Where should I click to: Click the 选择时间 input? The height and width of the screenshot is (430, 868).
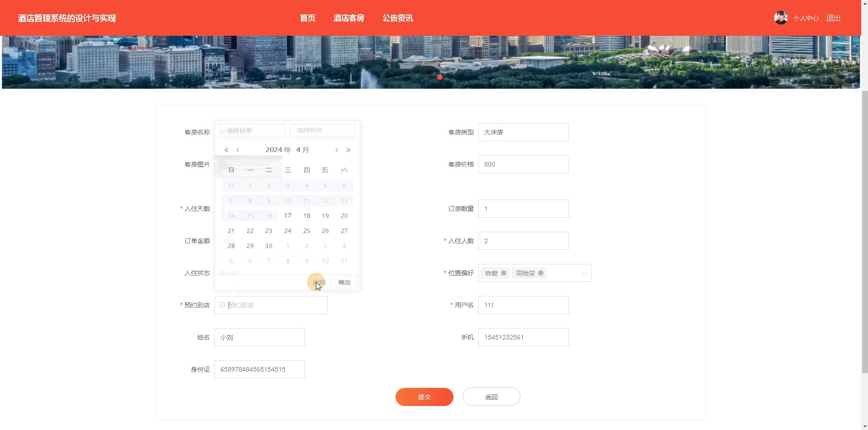tap(322, 130)
